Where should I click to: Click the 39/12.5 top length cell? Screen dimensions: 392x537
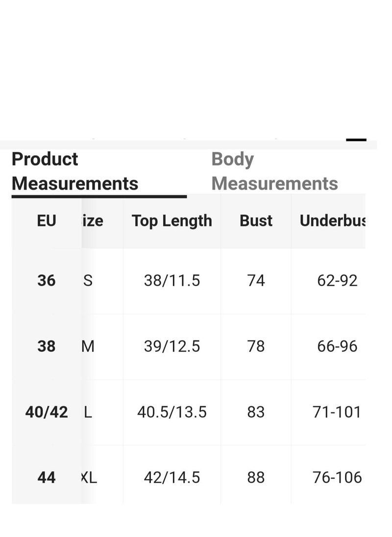click(x=172, y=346)
